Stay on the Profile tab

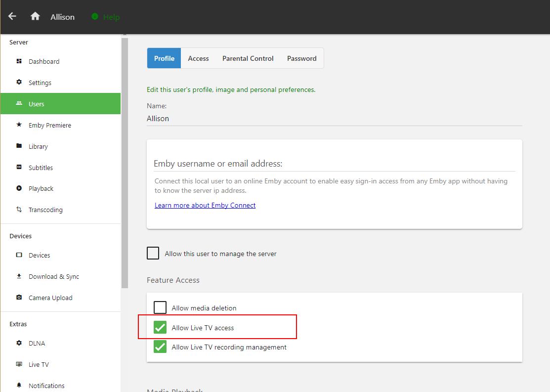pyautogui.click(x=164, y=58)
